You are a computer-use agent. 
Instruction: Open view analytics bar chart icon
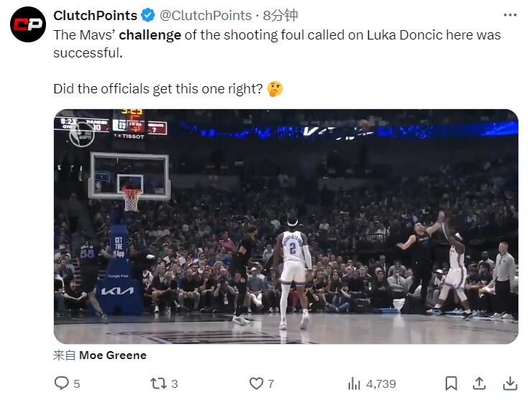354,383
